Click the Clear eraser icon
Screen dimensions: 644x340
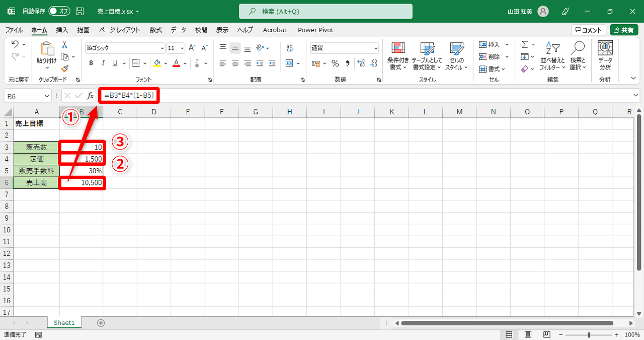pyautogui.click(x=525, y=69)
